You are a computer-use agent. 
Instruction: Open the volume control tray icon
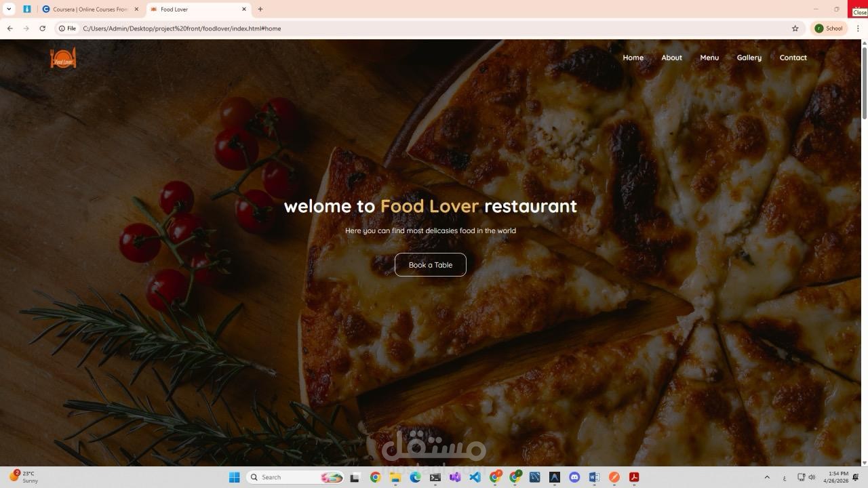point(812,477)
